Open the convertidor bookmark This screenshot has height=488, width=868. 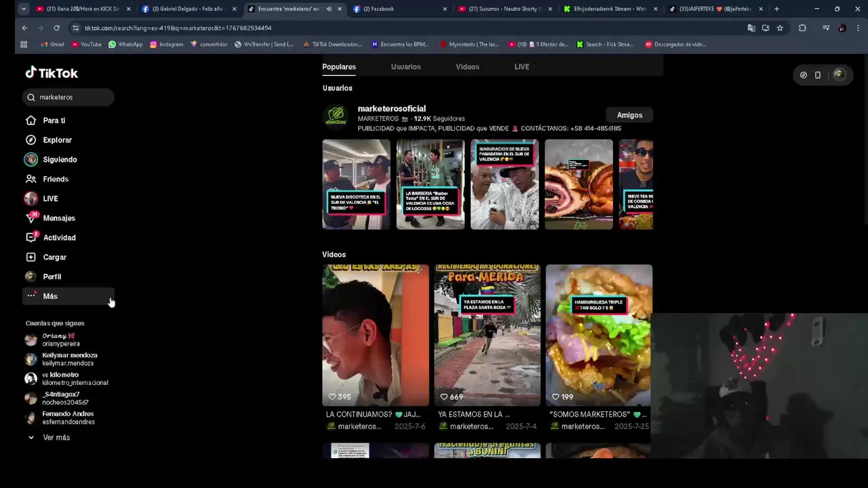[x=209, y=45]
